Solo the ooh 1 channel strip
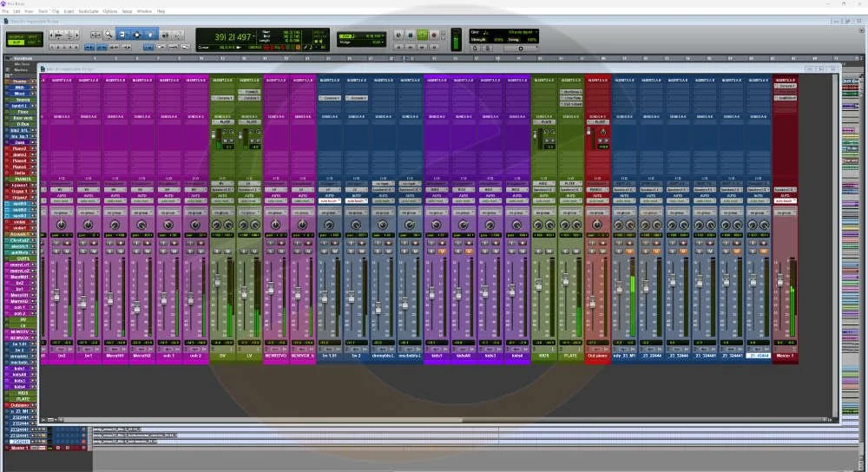This screenshot has width=868, height=472. 164,251
